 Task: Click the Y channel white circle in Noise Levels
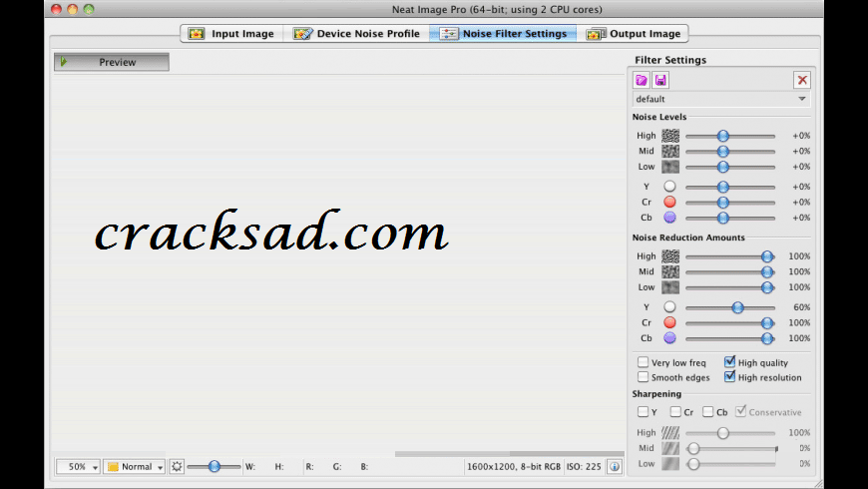[x=669, y=186]
